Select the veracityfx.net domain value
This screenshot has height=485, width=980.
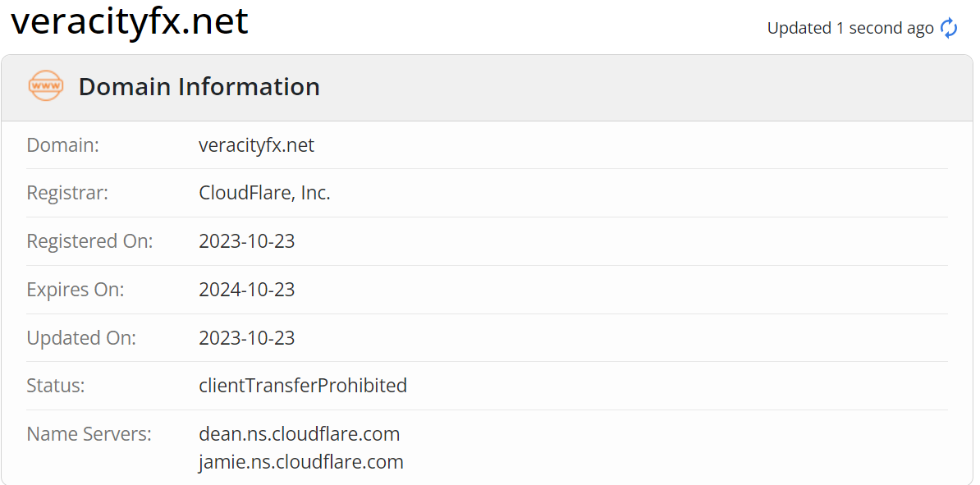pyautogui.click(x=256, y=145)
